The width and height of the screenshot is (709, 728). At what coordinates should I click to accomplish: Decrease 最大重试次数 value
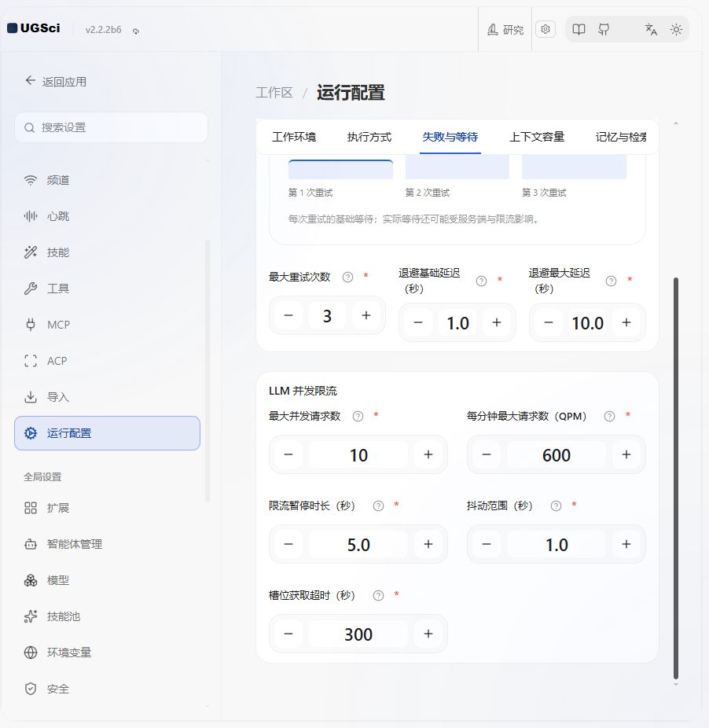(288, 316)
